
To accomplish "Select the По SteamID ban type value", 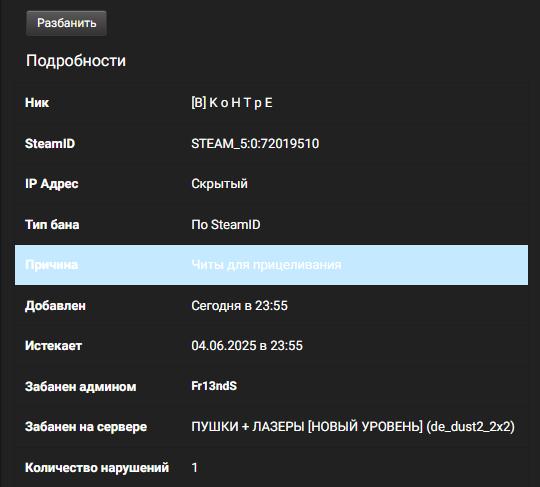I will pos(226,225).
